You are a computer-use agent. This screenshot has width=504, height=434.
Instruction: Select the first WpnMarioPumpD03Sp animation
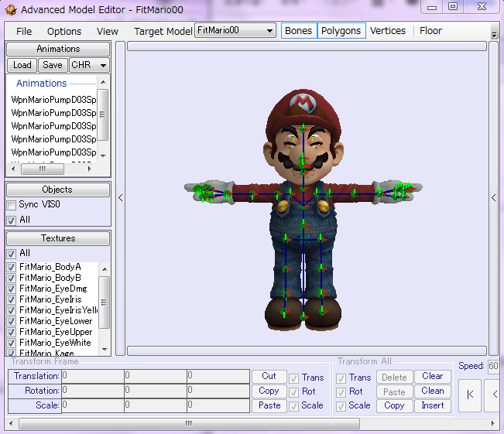pos(53,100)
